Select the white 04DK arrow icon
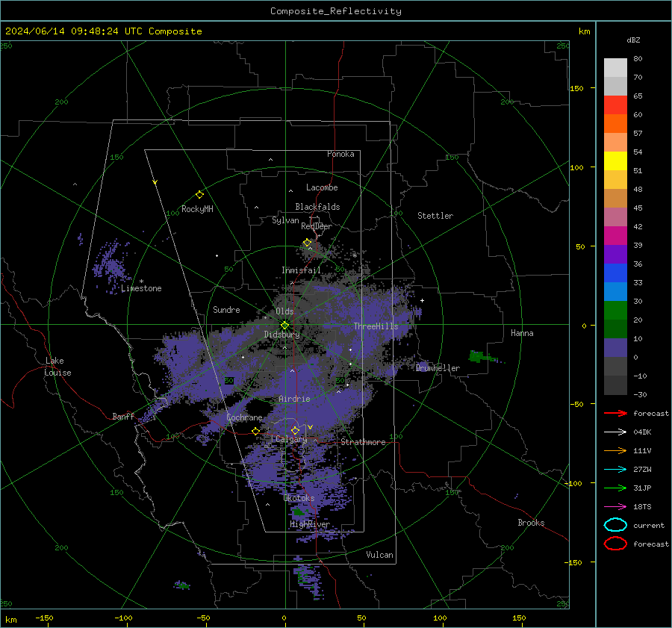 (x=615, y=432)
